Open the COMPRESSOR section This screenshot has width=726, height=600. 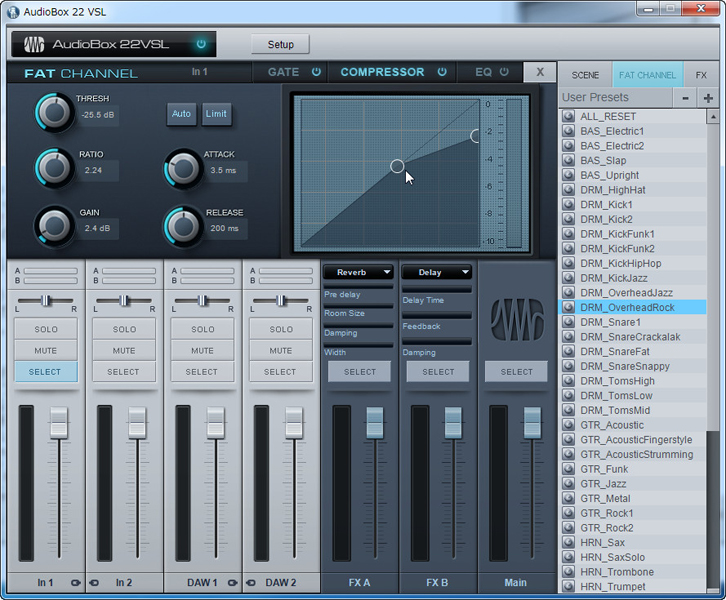click(382, 72)
